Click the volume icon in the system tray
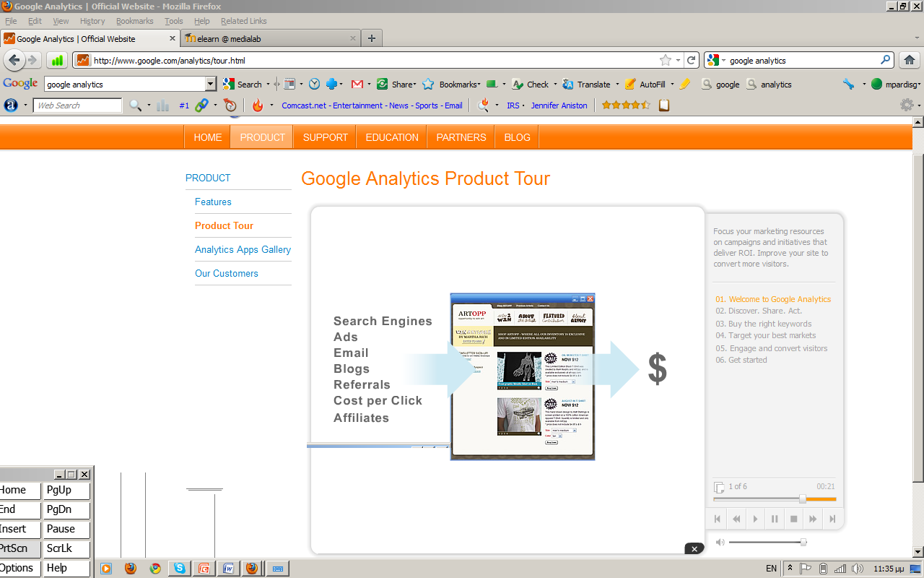Viewport: 924px width, 578px height. 856,569
